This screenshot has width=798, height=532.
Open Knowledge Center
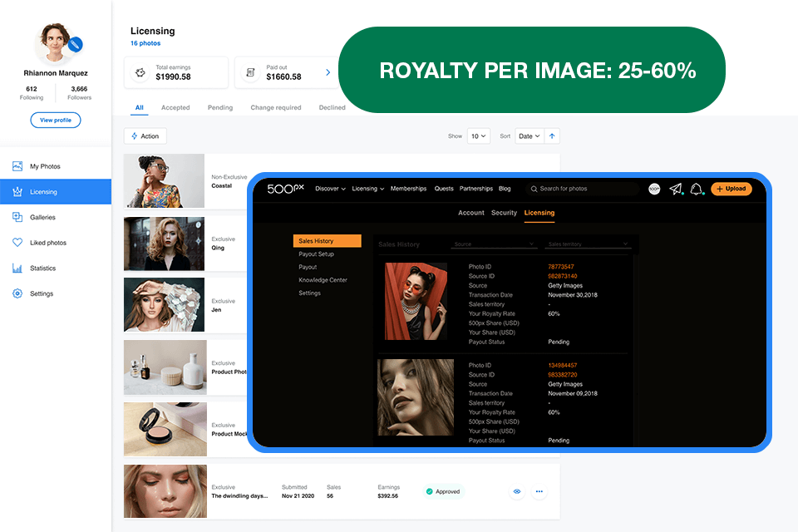[323, 280]
